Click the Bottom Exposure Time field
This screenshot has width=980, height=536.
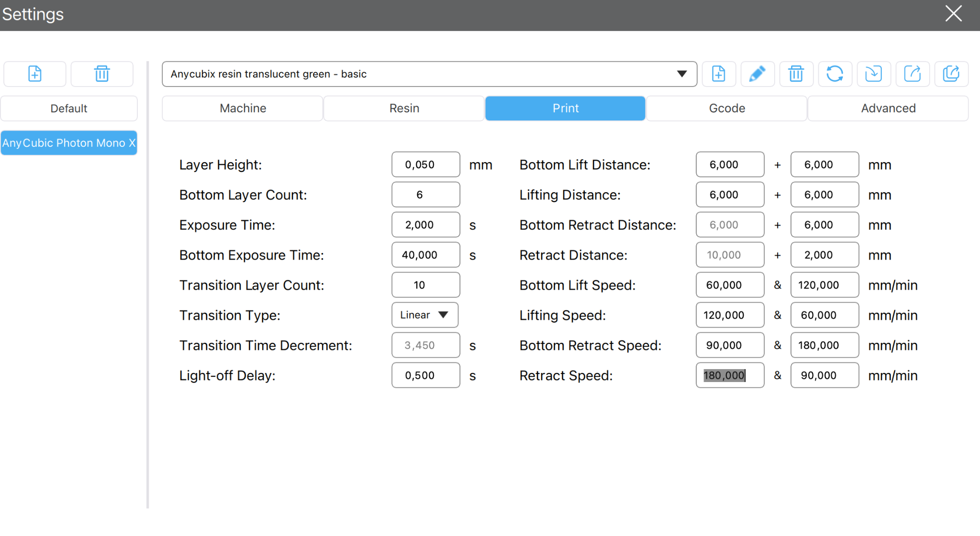426,255
